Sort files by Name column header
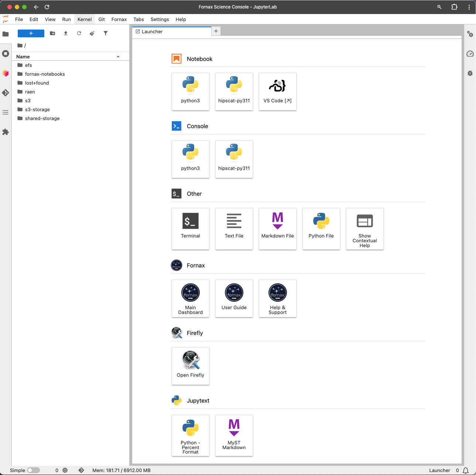476x475 pixels. tap(23, 57)
